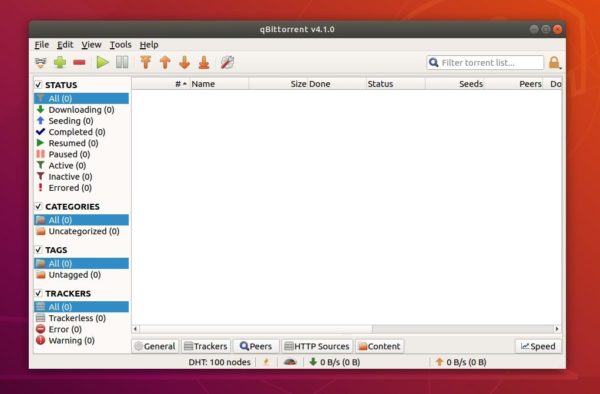Open the Tools menu
Image resolution: width=600 pixels, height=394 pixels.
click(121, 45)
